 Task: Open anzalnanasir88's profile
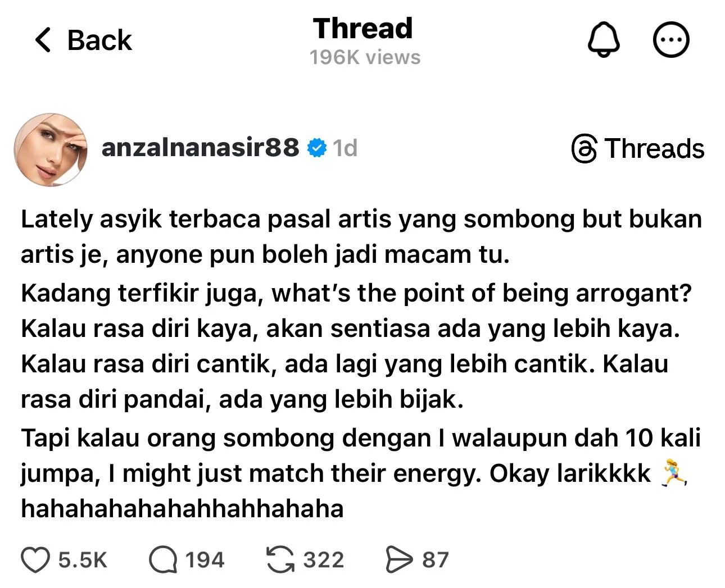201,148
